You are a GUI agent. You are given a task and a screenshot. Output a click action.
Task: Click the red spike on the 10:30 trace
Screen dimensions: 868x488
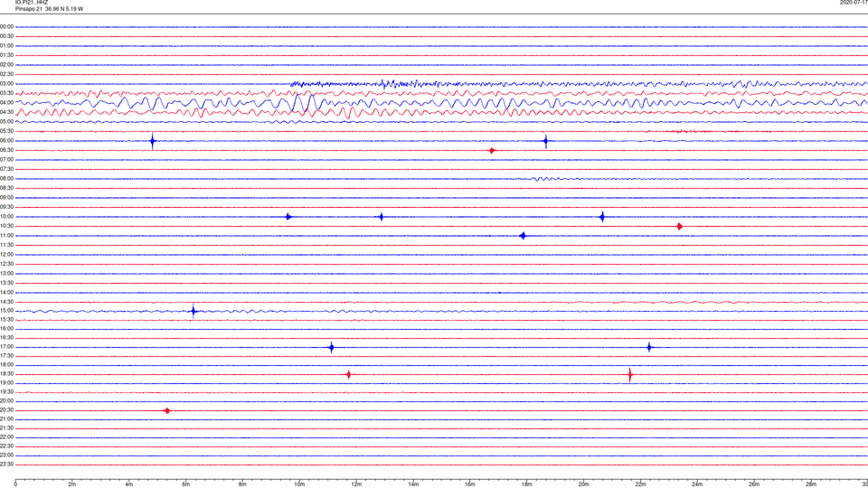(x=679, y=226)
